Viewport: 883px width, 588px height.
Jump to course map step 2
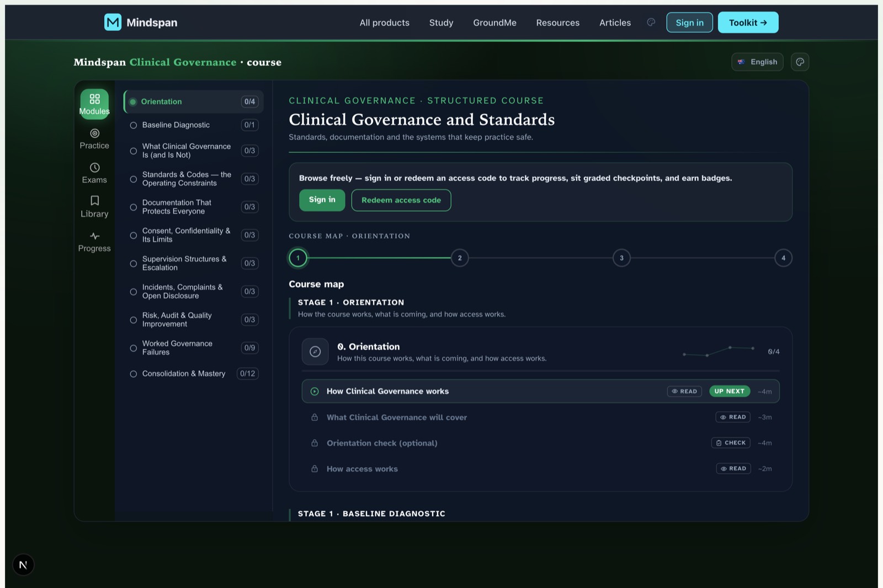(x=460, y=258)
